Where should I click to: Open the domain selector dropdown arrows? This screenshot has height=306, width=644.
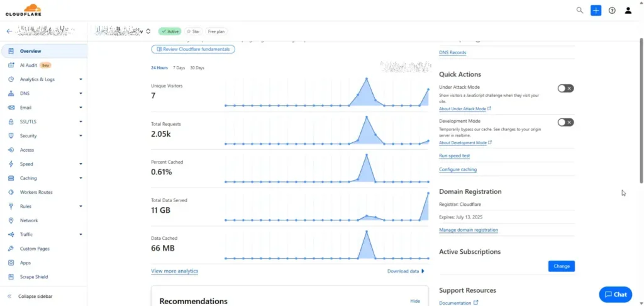pyautogui.click(x=148, y=31)
